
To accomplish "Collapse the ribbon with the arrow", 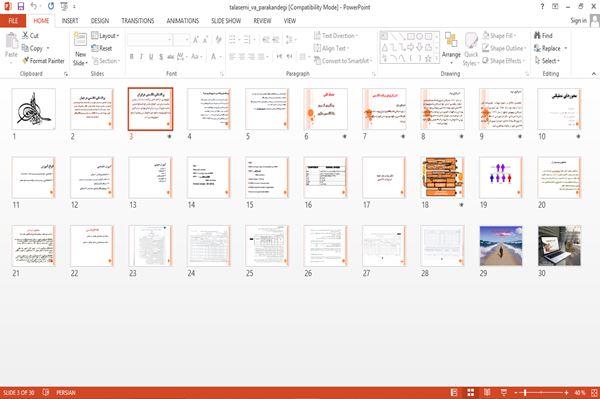I will pyautogui.click(x=594, y=73).
